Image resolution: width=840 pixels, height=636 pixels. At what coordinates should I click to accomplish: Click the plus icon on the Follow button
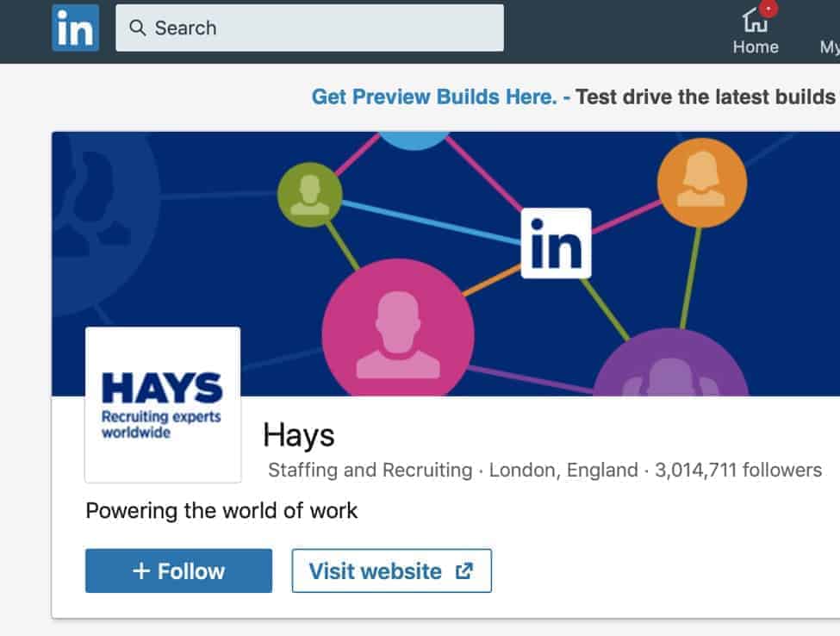(x=141, y=571)
